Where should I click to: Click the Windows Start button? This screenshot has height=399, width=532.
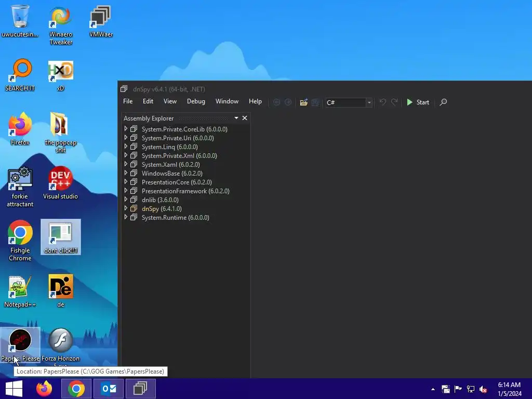[x=14, y=389]
